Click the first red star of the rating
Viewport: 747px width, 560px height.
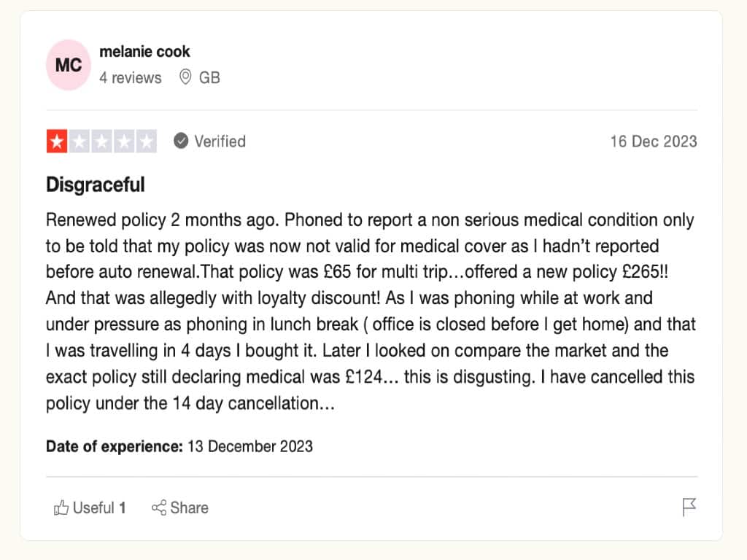(x=57, y=141)
